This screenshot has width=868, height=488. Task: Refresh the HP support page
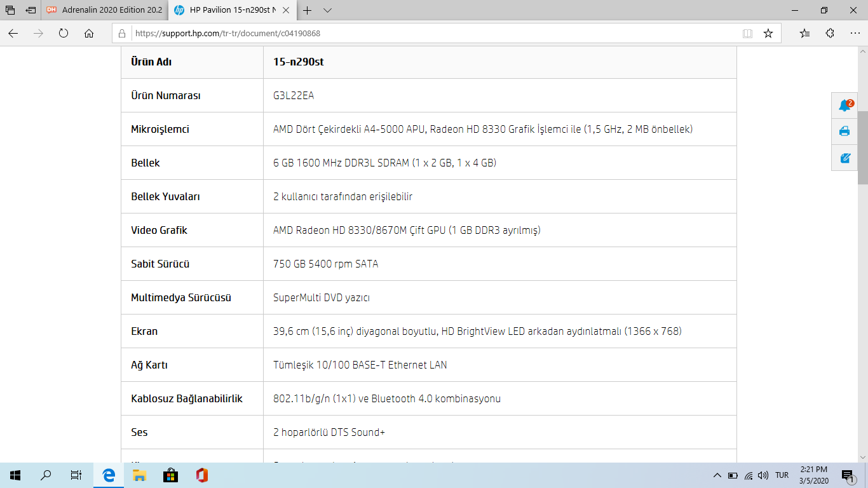(x=64, y=34)
